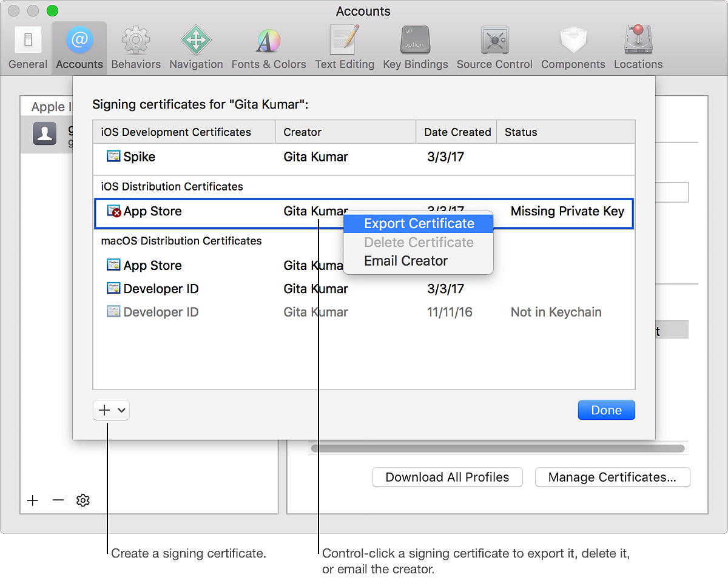The height and width of the screenshot is (580, 728).
Task: Select the Accounts preferences icon
Action: [x=79, y=47]
